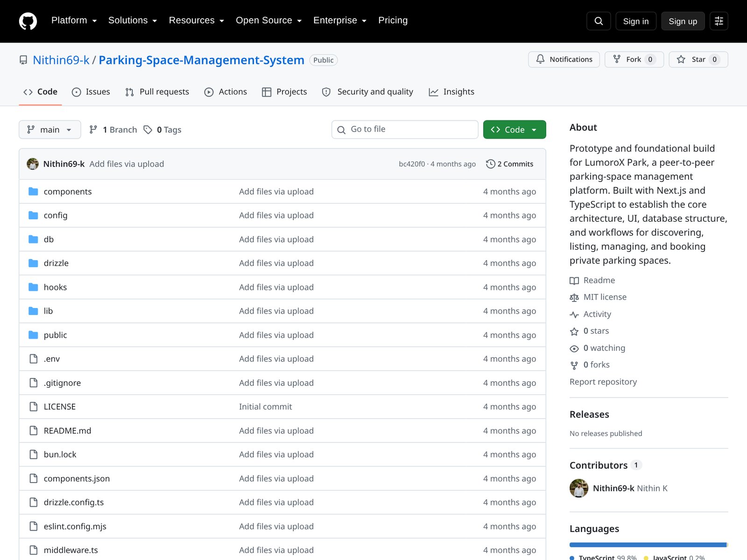Click the bell Notifications button
747x560 pixels.
pyautogui.click(x=564, y=59)
